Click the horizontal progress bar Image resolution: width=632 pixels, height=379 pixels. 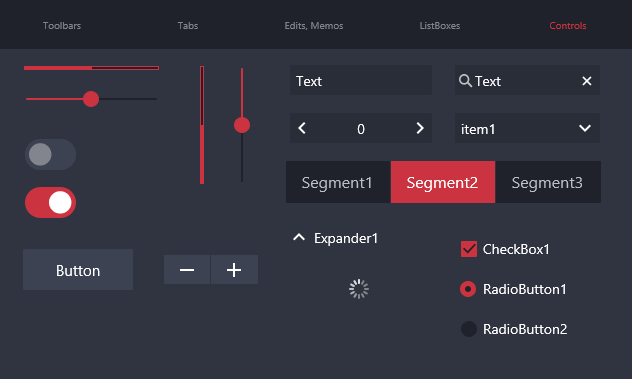pyautogui.click(x=91, y=68)
